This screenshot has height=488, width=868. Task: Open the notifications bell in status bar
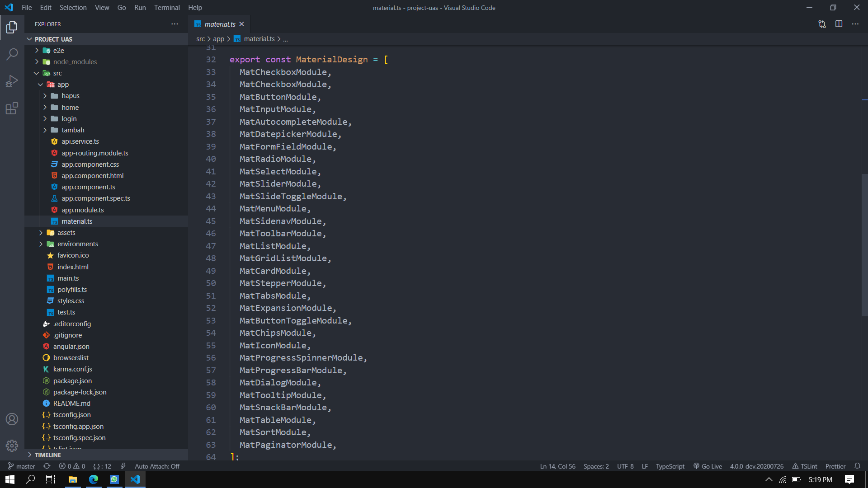[x=857, y=466]
